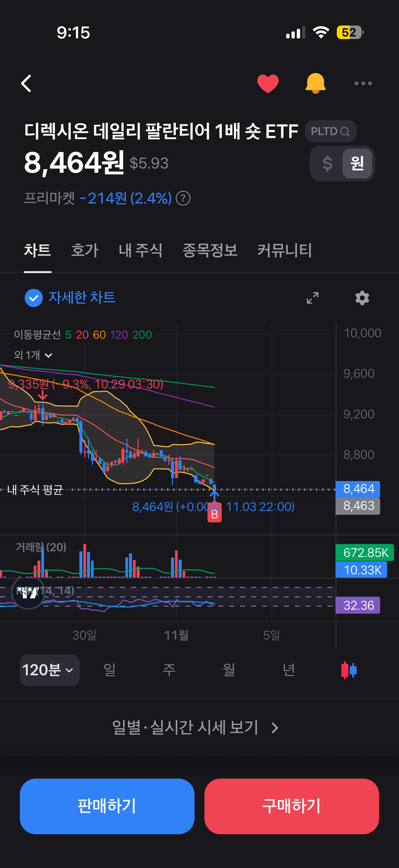Viewport: 399px width, 868px height.
Task: Expand chart to fullscreen with arrows icon
Action: (x=312, y=298)
